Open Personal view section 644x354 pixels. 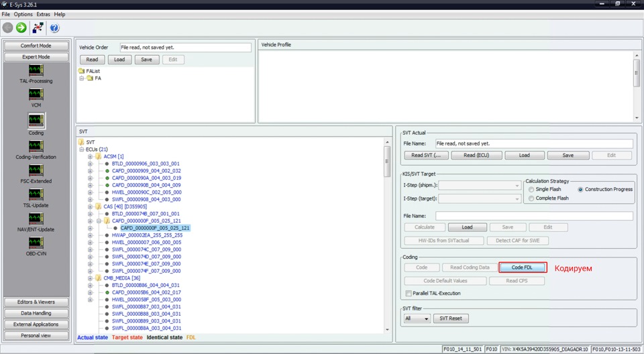(x=36, y=335)
